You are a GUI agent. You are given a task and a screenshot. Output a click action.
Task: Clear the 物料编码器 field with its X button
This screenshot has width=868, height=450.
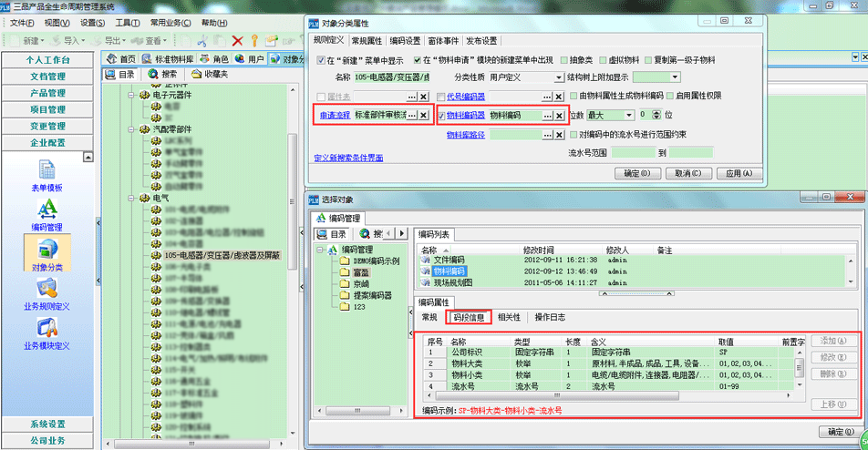click(x=559, y=116)
